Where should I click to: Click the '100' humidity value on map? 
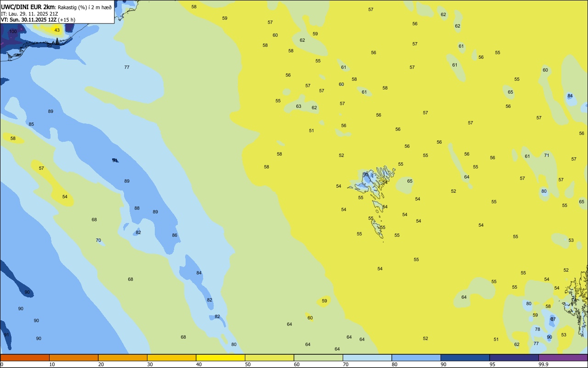point(13,32)
